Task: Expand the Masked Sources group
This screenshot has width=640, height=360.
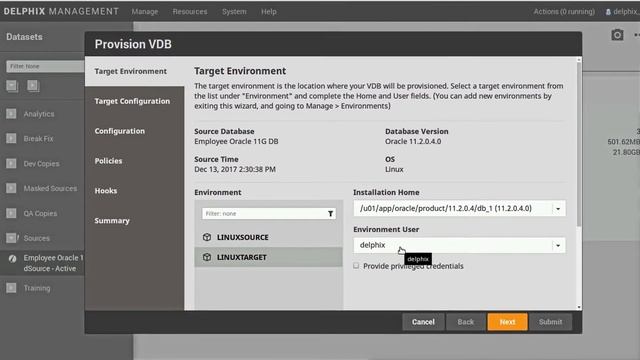Action: [x=11, y=189]
